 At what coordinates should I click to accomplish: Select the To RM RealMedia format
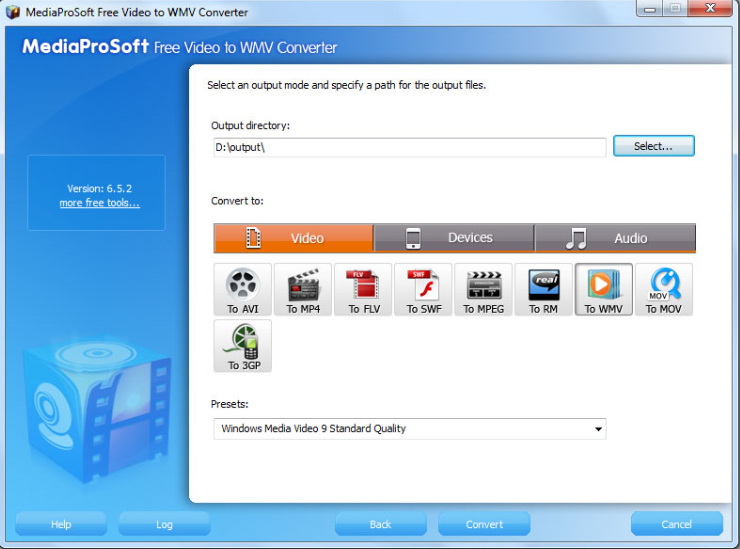coord(544,289)
